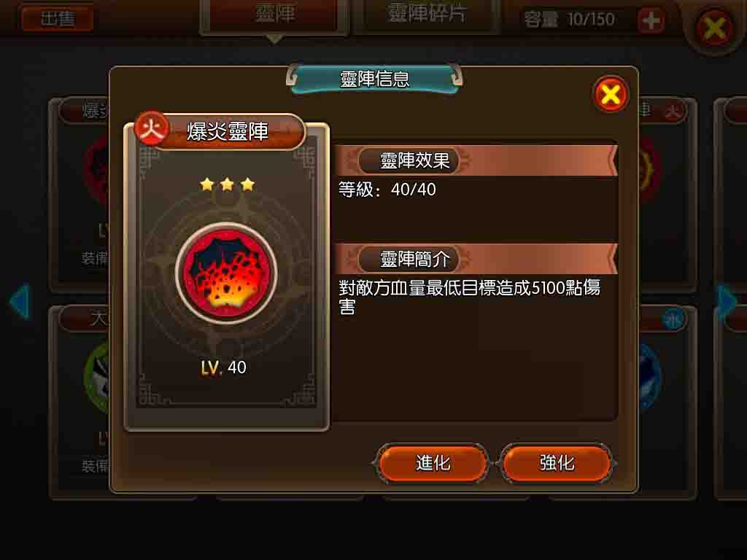This screenshot has height=560, width=747.
Task: Open the 靈陣碎片 fragments tab
Action: [426, 15]
